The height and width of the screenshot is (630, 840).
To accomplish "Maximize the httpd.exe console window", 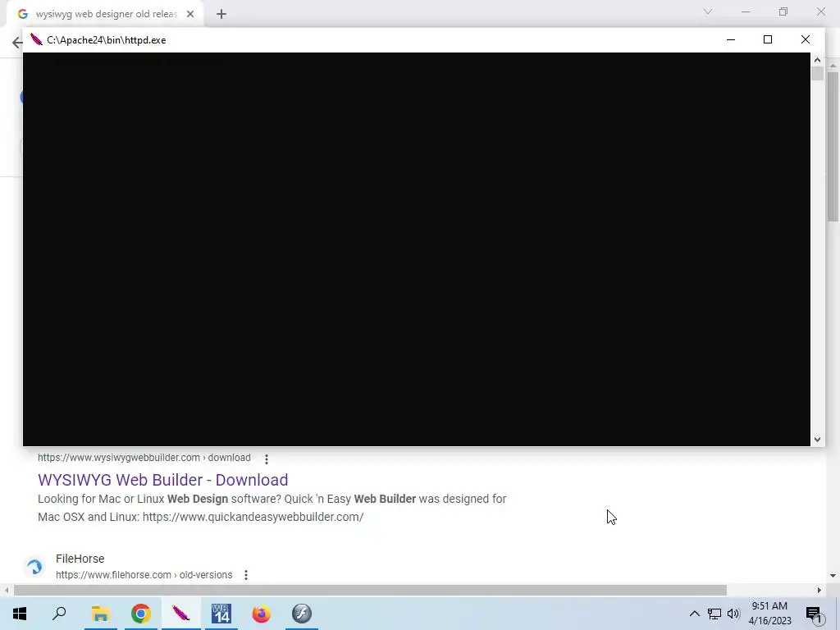I will (x=768, y=39).
